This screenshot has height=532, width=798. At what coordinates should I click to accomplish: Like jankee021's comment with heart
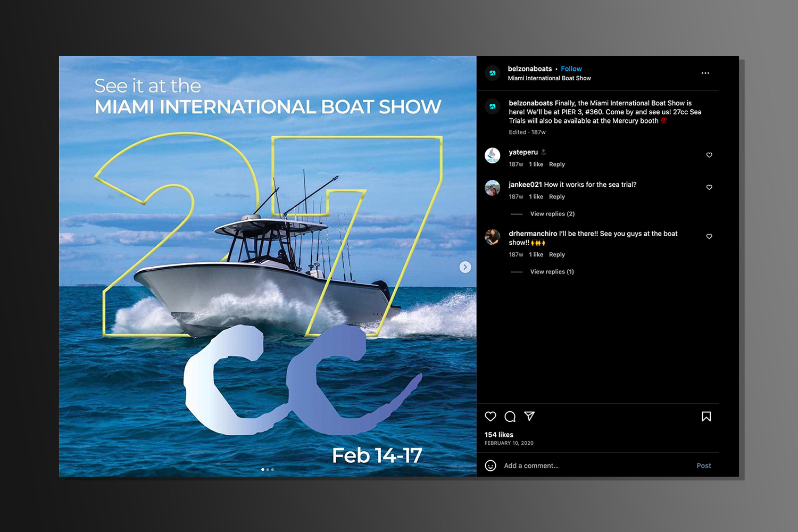point(709,187)
